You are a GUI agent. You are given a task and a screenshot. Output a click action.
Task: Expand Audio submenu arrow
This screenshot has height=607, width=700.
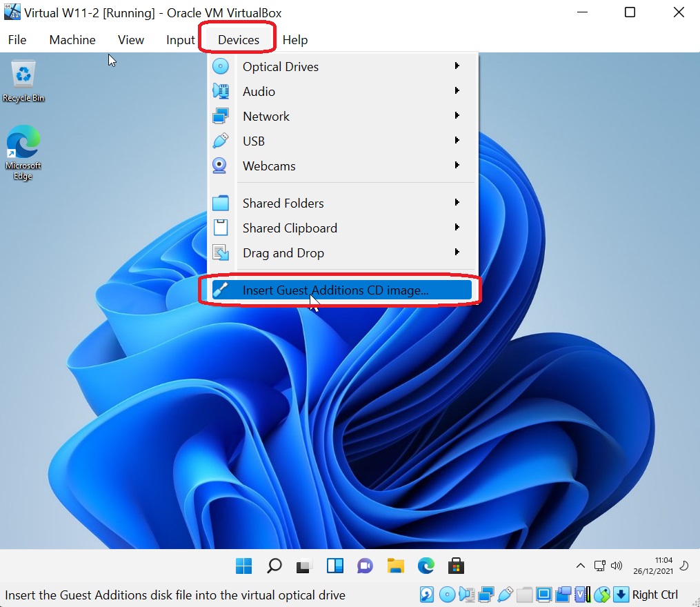457,90
